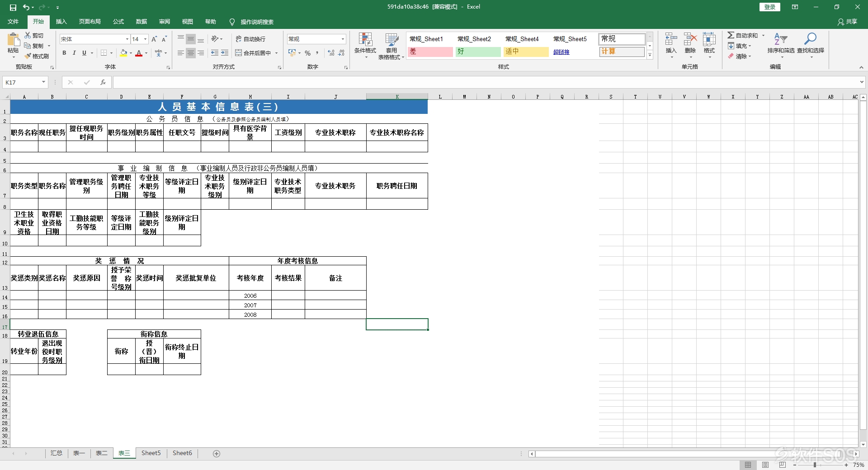868x470 pixels.
Task: Click the insert function fx icon
Action: (103, 82)
